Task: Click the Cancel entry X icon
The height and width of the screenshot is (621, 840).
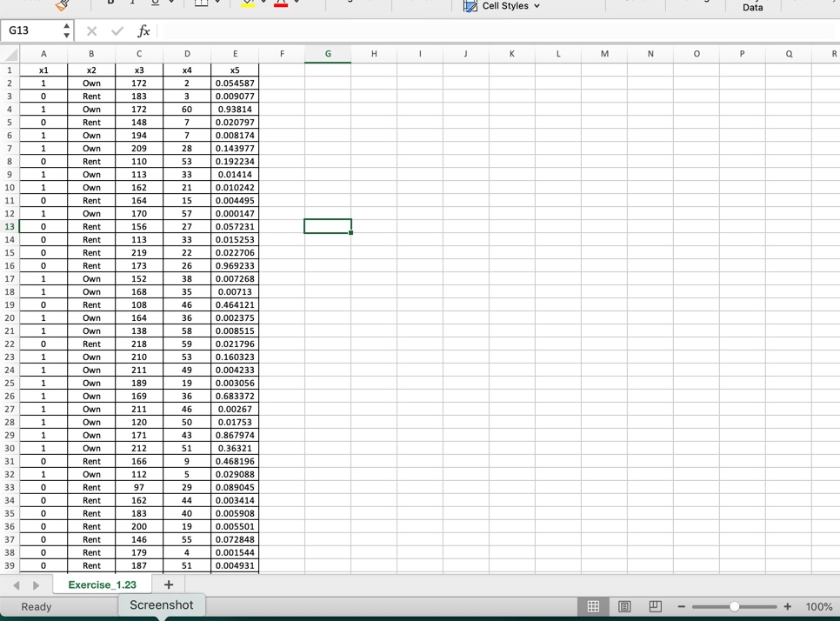Action: click(x=91, y=31)
